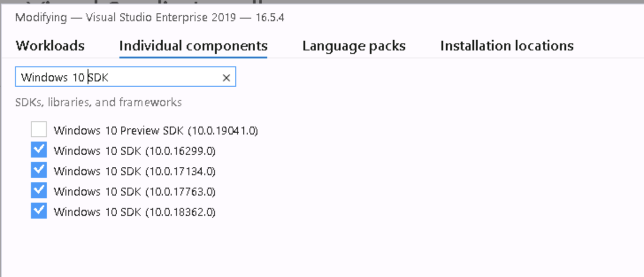Switch to the Workloads tab

tap(50, 46)
